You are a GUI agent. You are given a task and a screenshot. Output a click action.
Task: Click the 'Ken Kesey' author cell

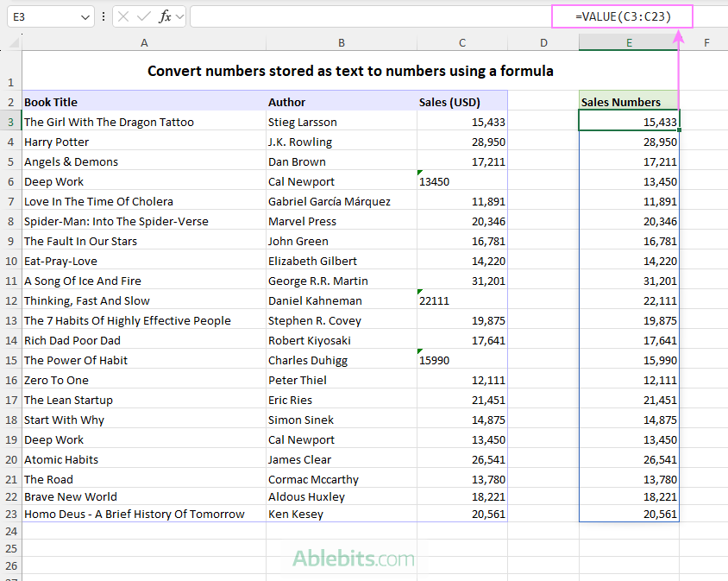342,514
